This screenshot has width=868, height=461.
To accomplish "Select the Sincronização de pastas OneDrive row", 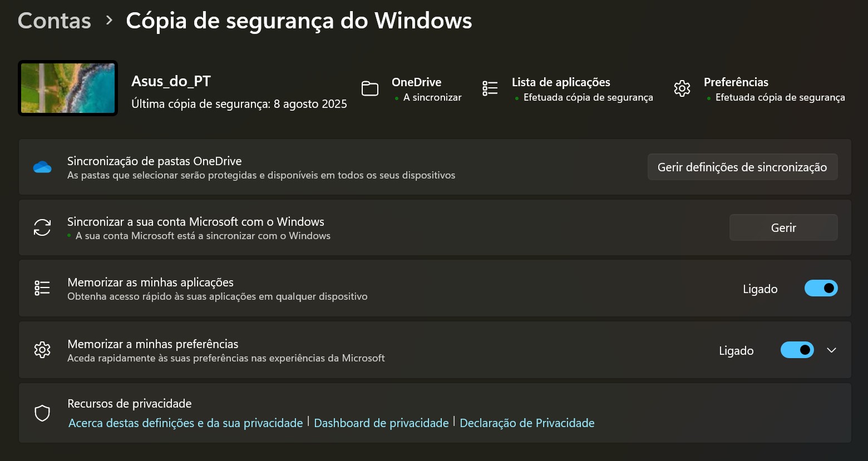I will point(334,167).
